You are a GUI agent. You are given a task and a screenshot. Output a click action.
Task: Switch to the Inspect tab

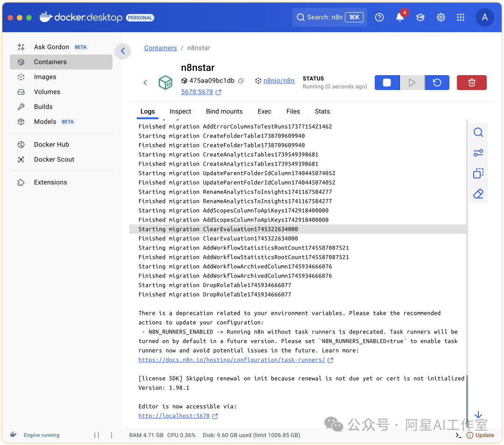coord(180,111)
